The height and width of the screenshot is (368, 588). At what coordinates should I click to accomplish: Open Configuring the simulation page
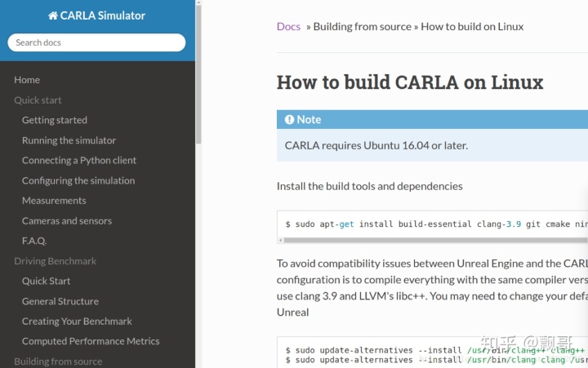coord(78,180)
